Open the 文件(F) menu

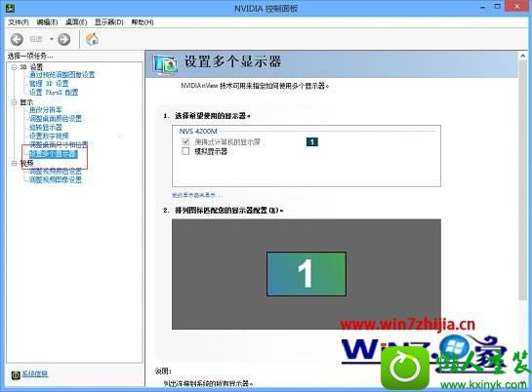tap(19, 22)
